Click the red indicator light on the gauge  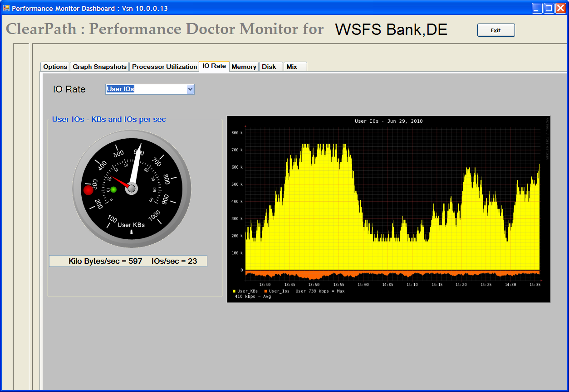pos(88,190)
